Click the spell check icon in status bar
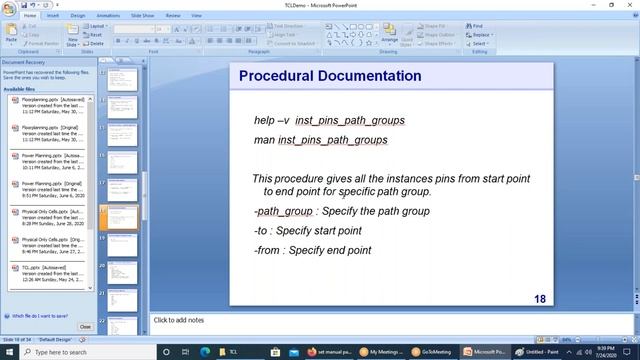The image size is (640, 360). coord(82,340)
